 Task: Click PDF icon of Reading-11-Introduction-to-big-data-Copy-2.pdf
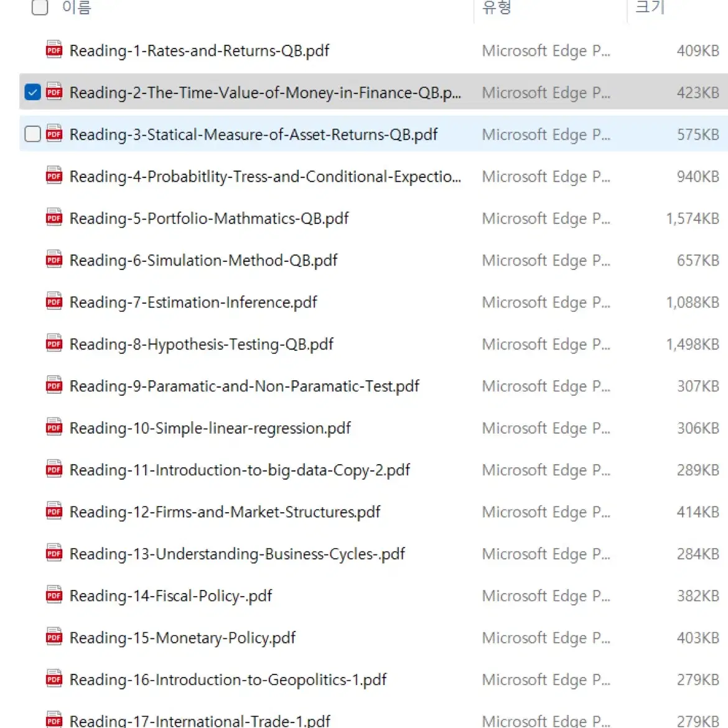[x=54, y=469]
